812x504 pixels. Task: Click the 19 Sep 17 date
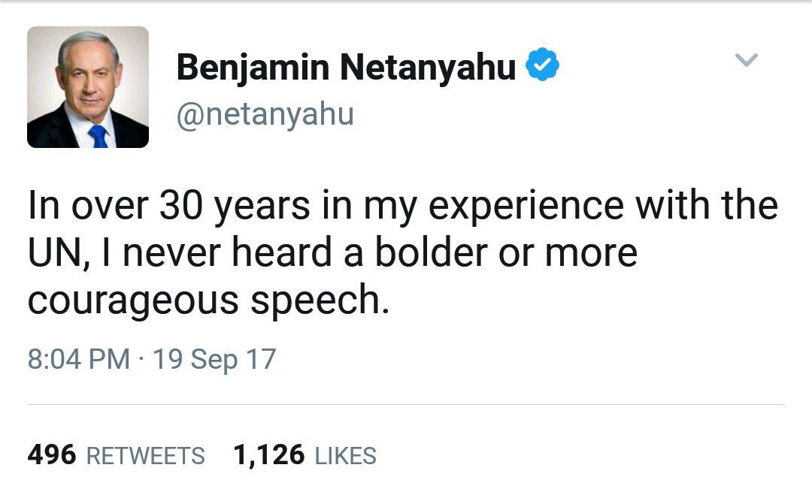click(214, 359)
